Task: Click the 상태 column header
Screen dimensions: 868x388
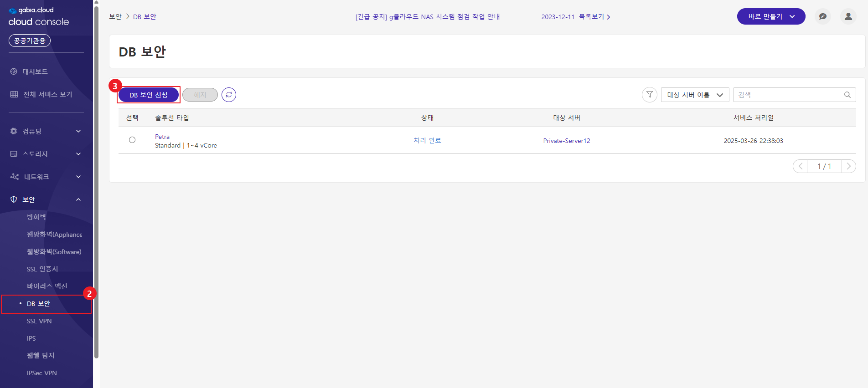Action: tap(427, 117)
